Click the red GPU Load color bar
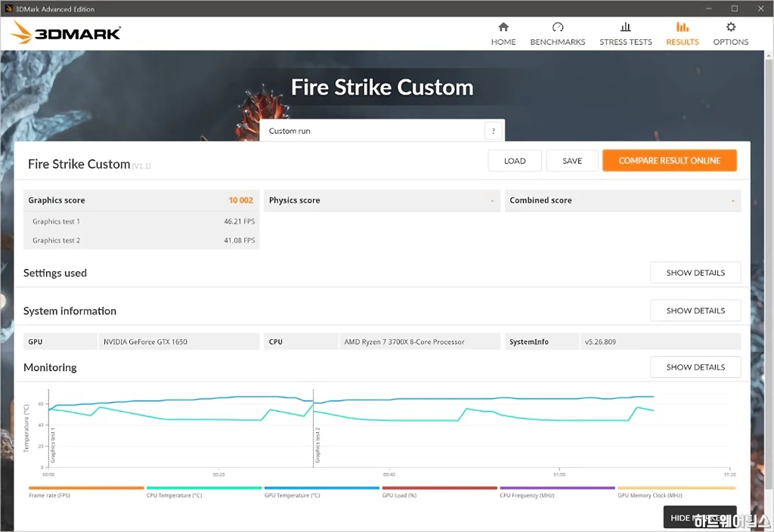The height and width of the screenshot is (532, 774). (440, 488)
